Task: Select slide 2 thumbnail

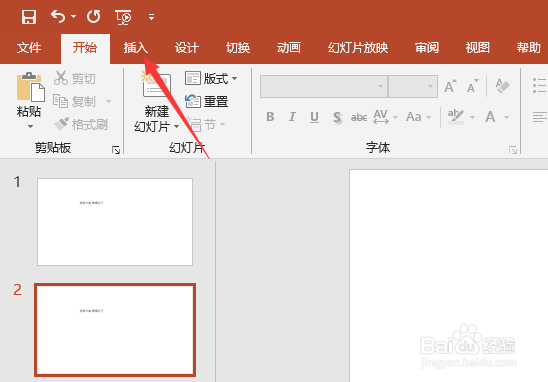Action: pyautogui.click(x=115, y=330)
